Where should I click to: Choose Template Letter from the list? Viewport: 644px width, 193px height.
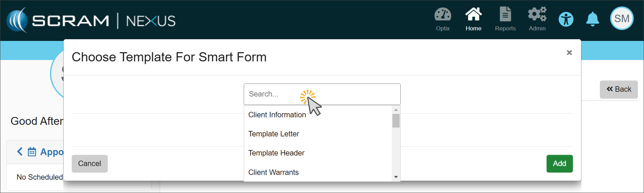click(x=274, y=134)
